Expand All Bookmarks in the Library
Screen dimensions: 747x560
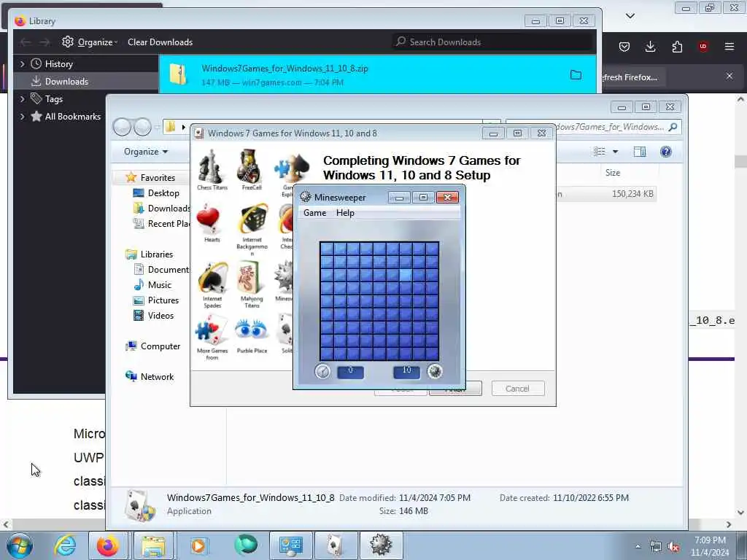pos(22,117)
